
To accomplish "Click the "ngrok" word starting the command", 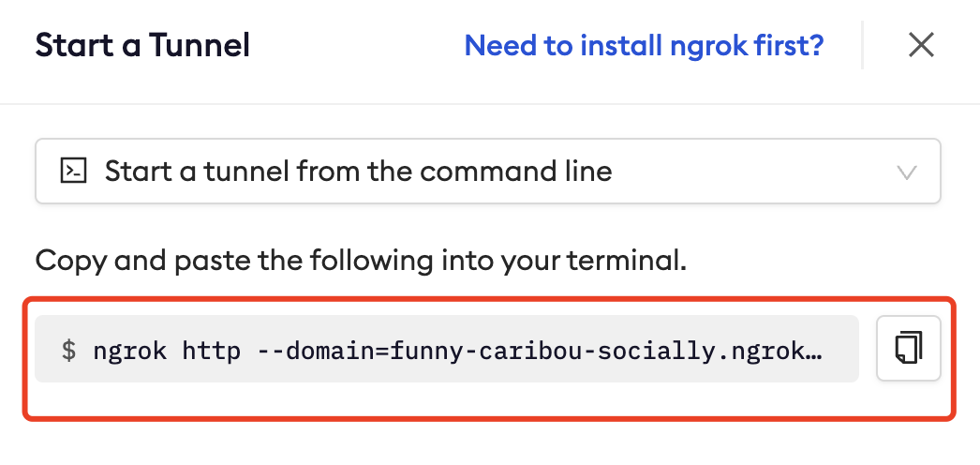I will (x=130, y=351).
